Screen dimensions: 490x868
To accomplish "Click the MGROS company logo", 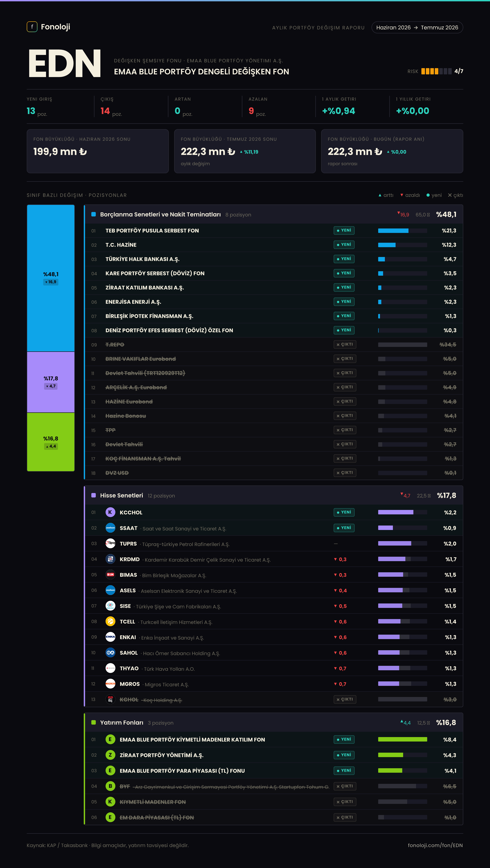I will 110,684.
